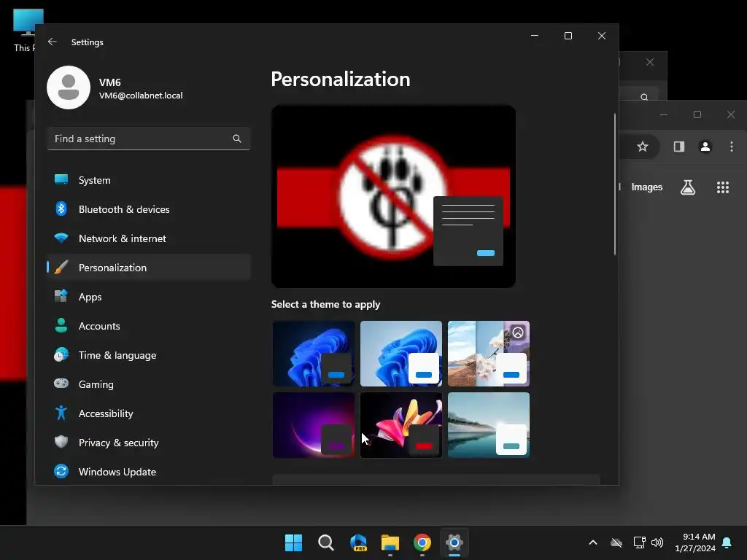The width and height of the screenshot is (747, 560).
Task: Click the VM6@collabnet.local account email
Action: click(141, 96)
